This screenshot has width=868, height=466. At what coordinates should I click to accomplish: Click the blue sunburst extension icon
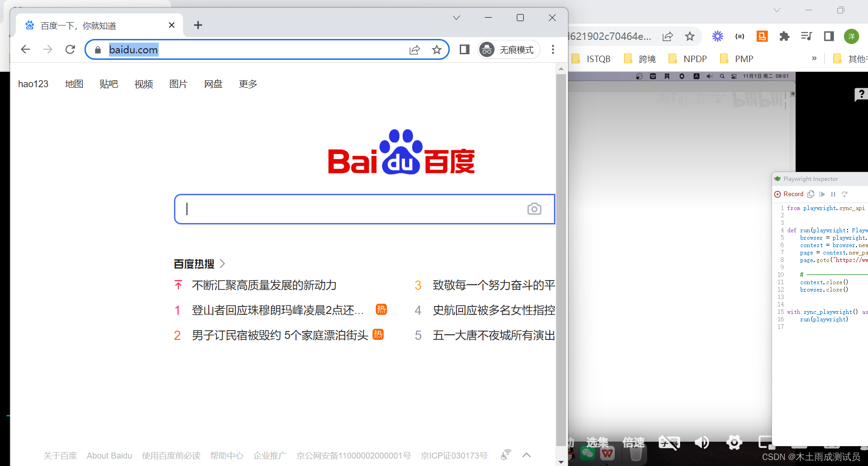coord(718,36)
